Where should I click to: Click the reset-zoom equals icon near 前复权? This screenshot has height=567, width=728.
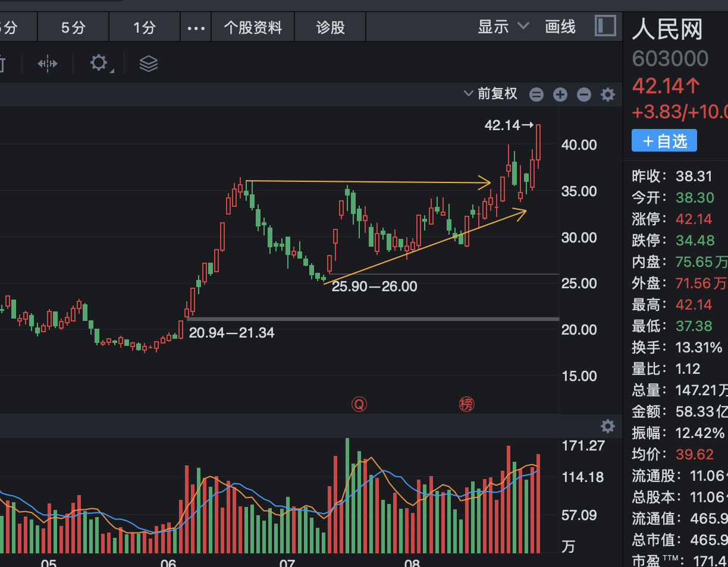536,94
